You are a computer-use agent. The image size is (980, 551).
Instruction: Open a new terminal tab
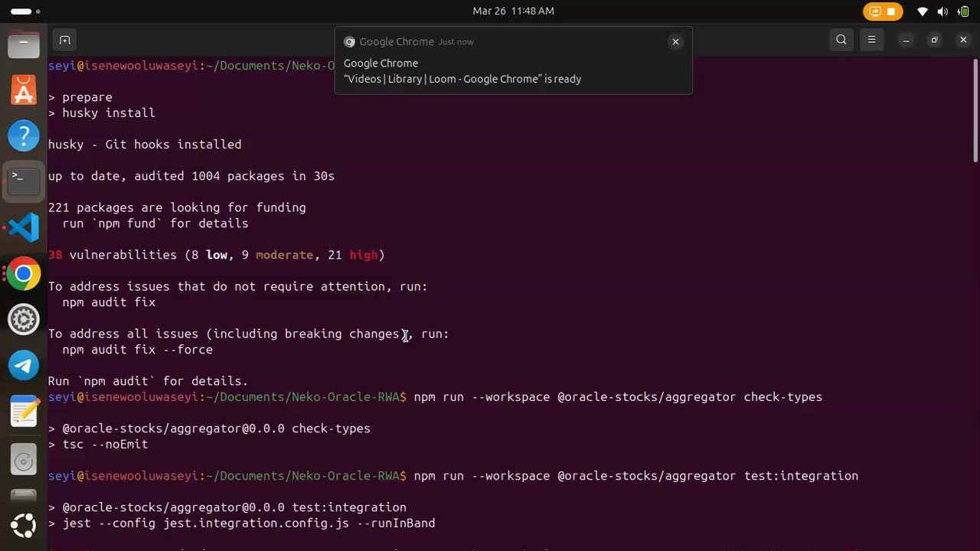65,40
